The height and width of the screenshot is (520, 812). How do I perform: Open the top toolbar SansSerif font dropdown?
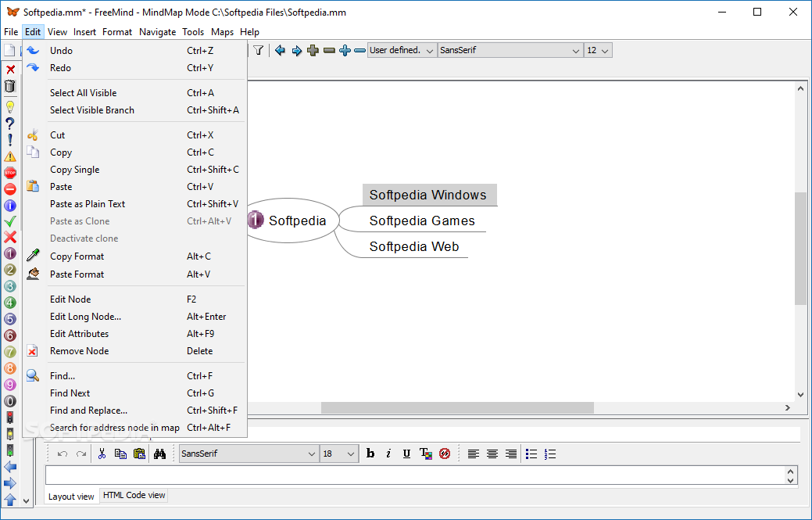tap(510, 50)
